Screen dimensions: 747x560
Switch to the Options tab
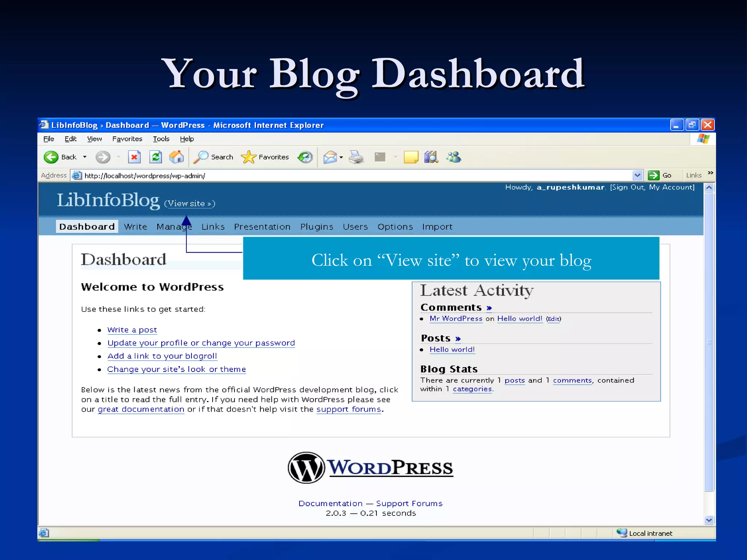(x=395, y=226)
